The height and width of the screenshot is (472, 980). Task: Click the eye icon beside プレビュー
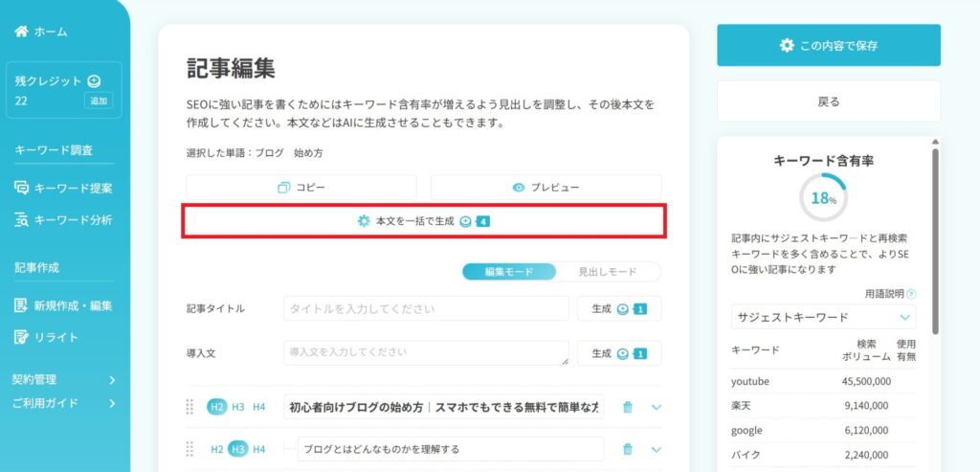518,188
